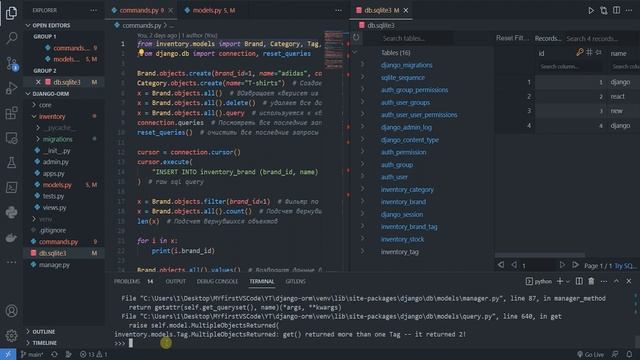
Task: Open notifications bell in status bar
Action: tap(629, 354)
